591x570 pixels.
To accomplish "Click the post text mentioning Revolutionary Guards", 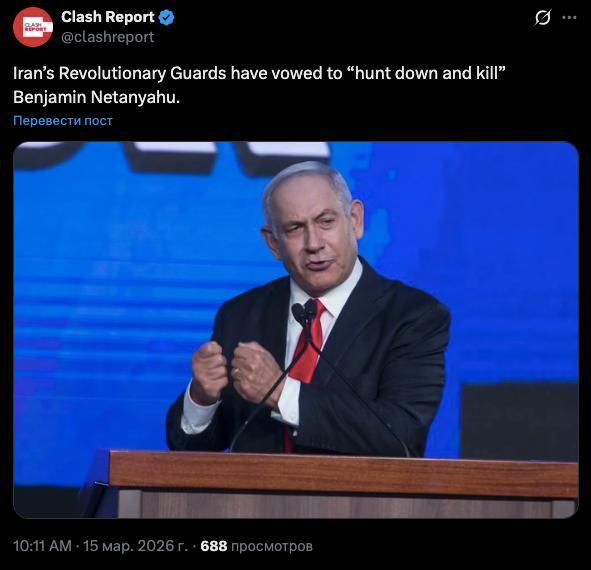I will click(259, 85).
